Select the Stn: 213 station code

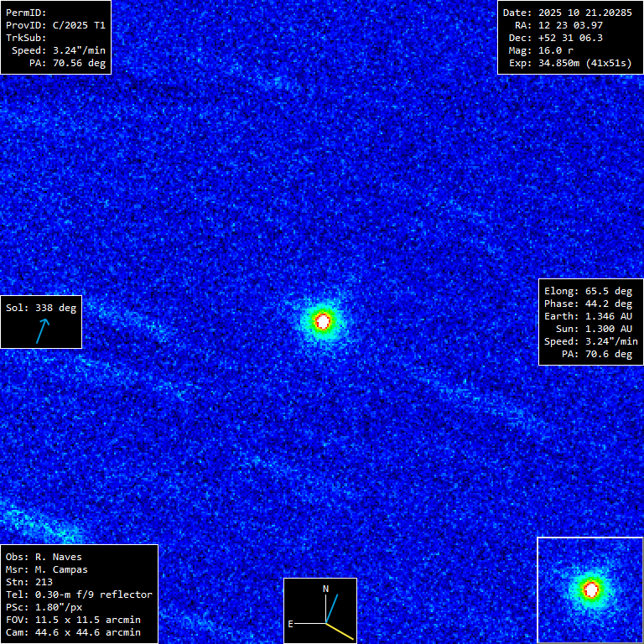coord(29,582)
